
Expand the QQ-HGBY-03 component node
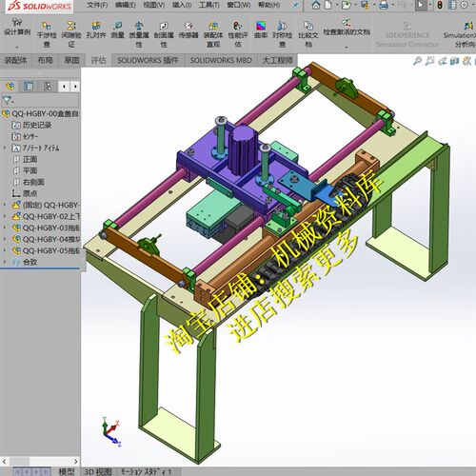tap(5, 228)
